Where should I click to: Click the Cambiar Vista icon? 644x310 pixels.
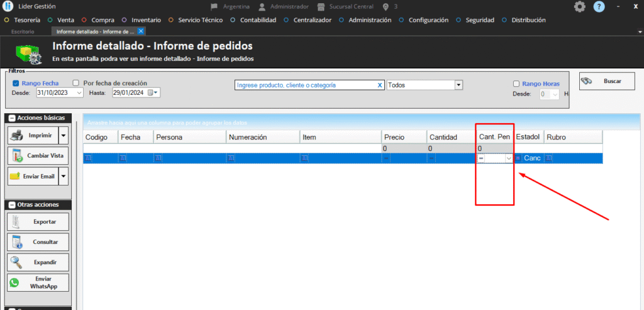click(18, 155)
